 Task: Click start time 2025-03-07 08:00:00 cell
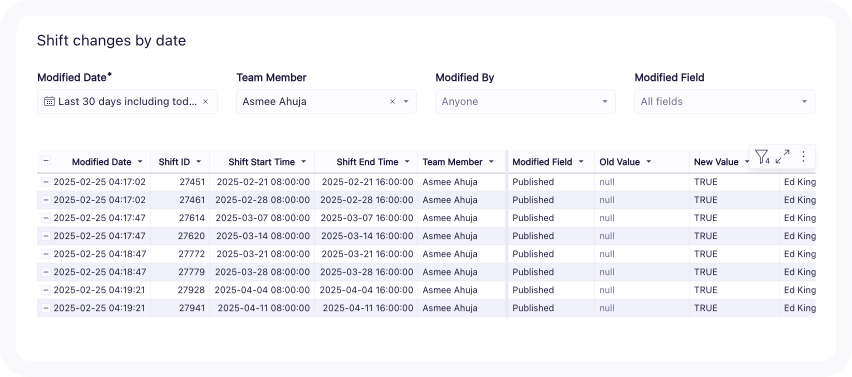point(262,218)
